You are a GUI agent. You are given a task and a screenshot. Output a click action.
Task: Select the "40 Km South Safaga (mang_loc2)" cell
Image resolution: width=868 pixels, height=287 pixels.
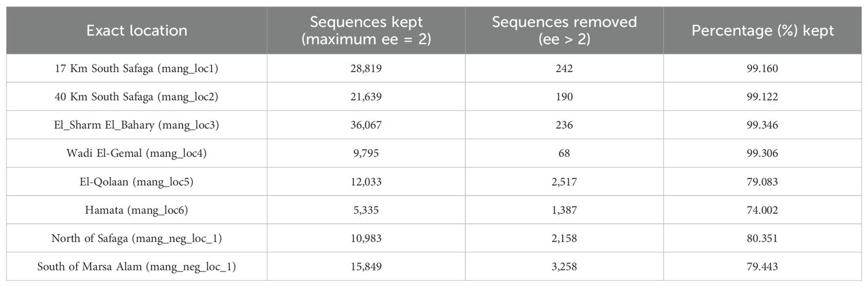[x=137, y=97]
